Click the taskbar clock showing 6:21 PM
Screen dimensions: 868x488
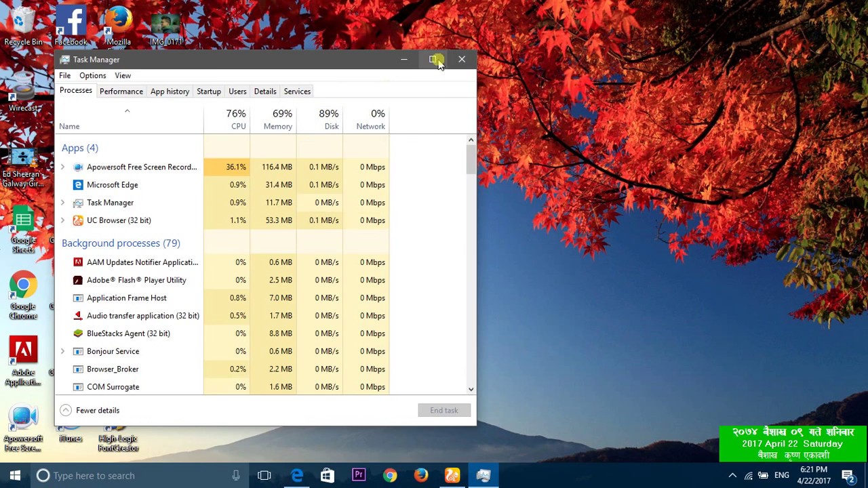[814, 475]
